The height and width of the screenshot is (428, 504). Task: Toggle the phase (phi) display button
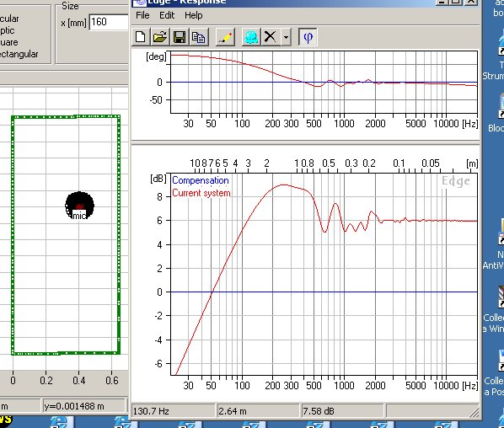308,37
